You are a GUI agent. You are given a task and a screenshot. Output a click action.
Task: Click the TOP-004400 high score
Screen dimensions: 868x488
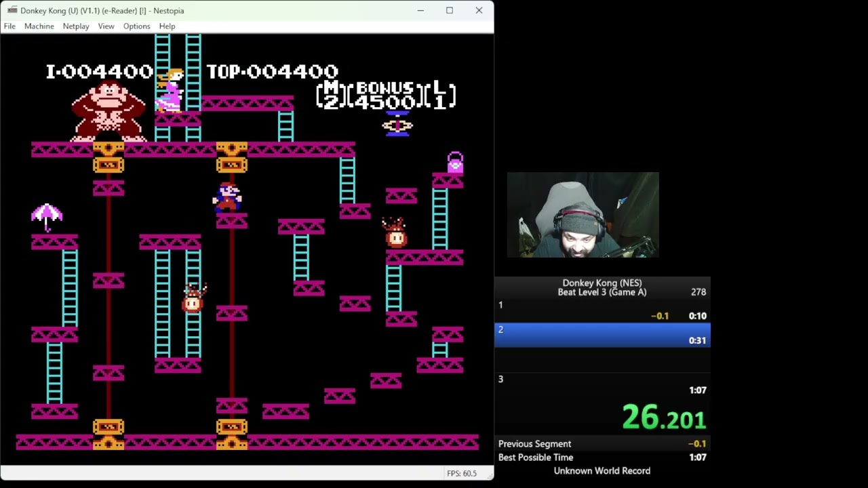pos(273,71)
